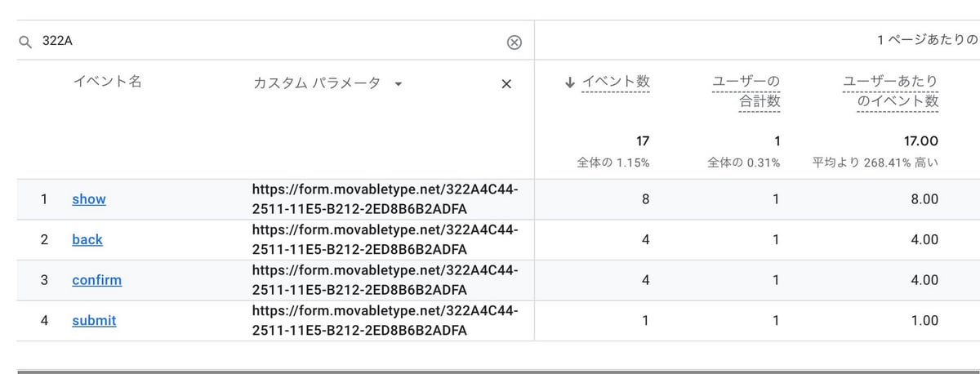Click total event count 17

[642, 141]
